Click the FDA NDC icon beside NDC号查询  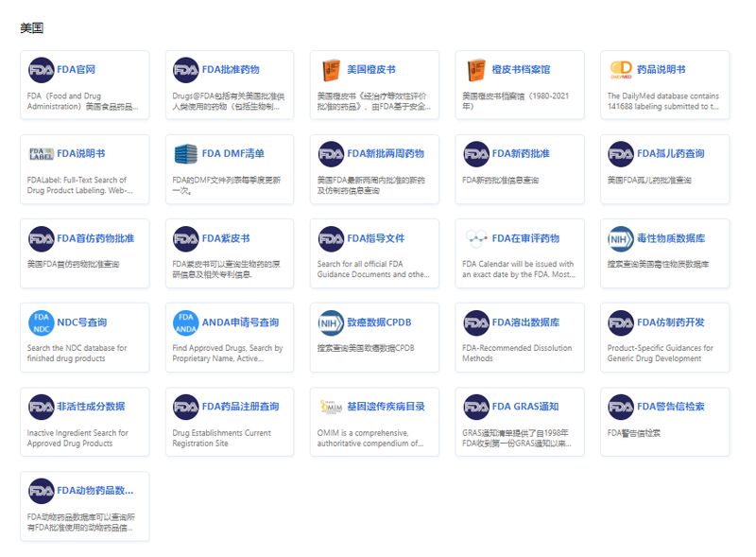coord(41,322)
